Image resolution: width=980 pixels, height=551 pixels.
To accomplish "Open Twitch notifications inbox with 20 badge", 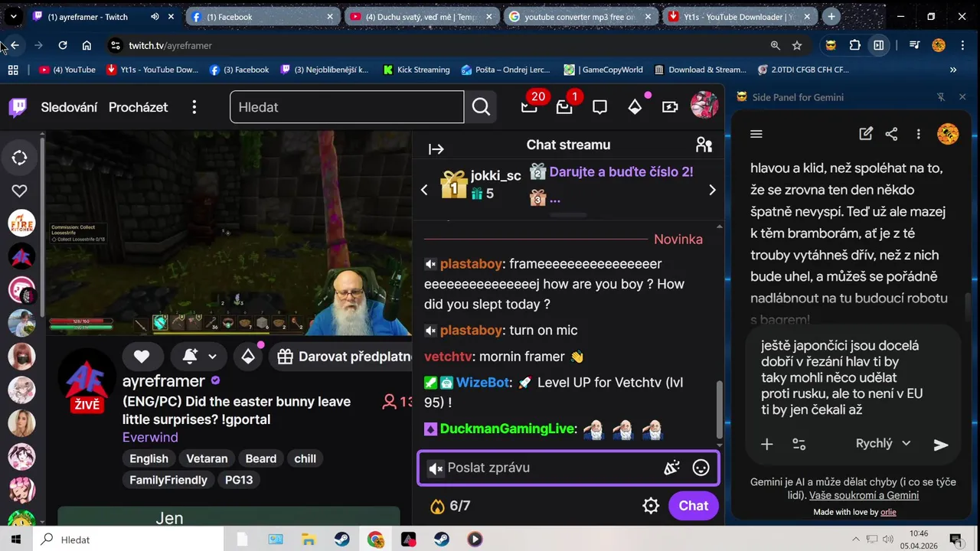I will click(x=529, y=107).
